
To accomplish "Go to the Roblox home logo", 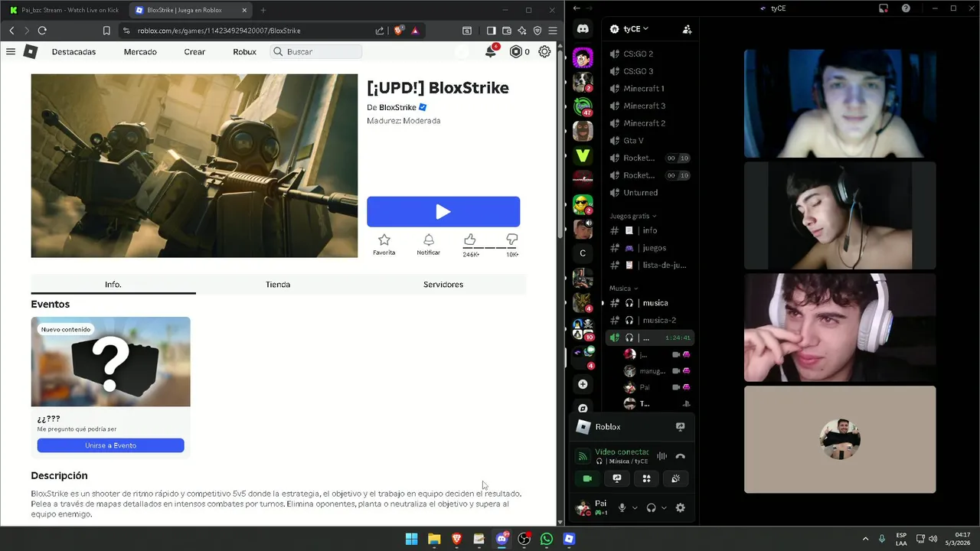I will pyautogui.click(x=30, y=51).
